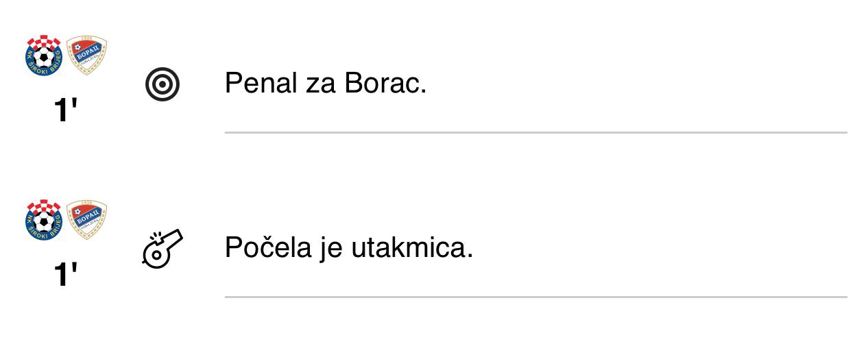Open Široki Brijeg crest in kickoff row
This screenshot has height=344, width=868.
43,219
